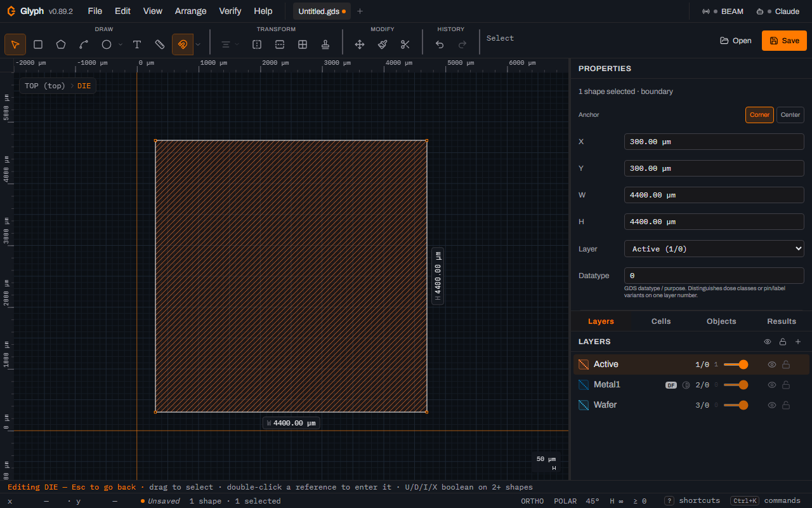Hide the Metal1 layer
Image resolution: width=812 pixels, height=508 pixels.
772,385
